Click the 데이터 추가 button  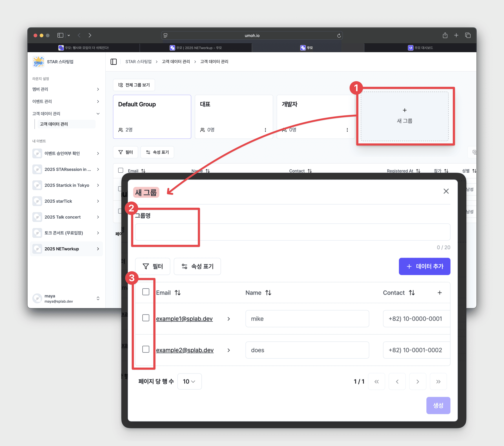(424, 266)
